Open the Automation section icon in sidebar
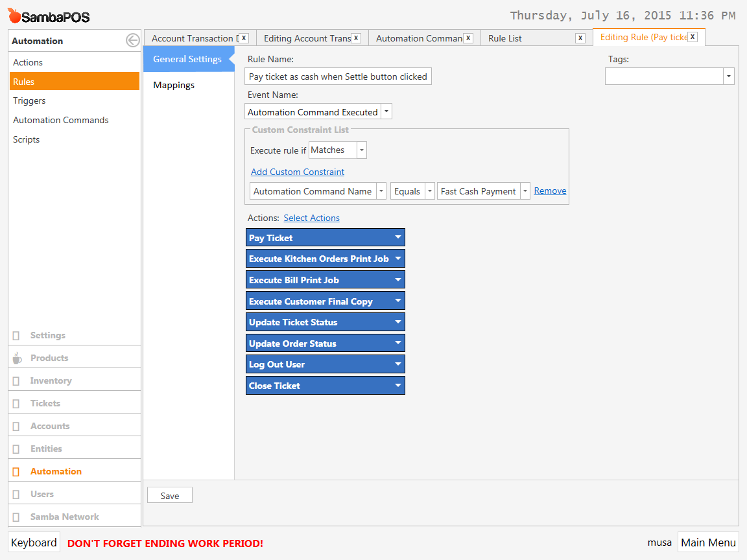This screenshot has width=747, height=560. tap(16, 471)
